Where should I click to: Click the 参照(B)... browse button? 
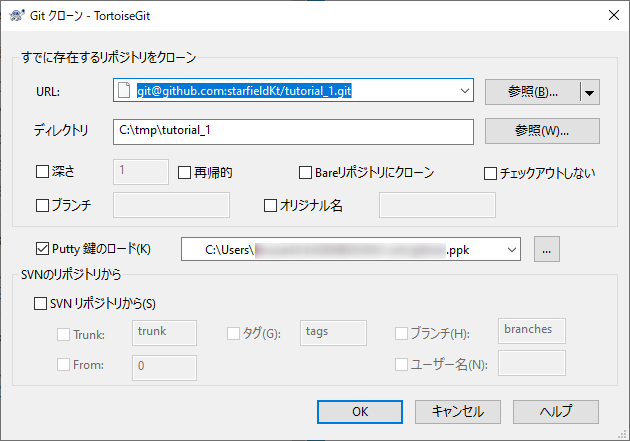click(x=533, y=92)
